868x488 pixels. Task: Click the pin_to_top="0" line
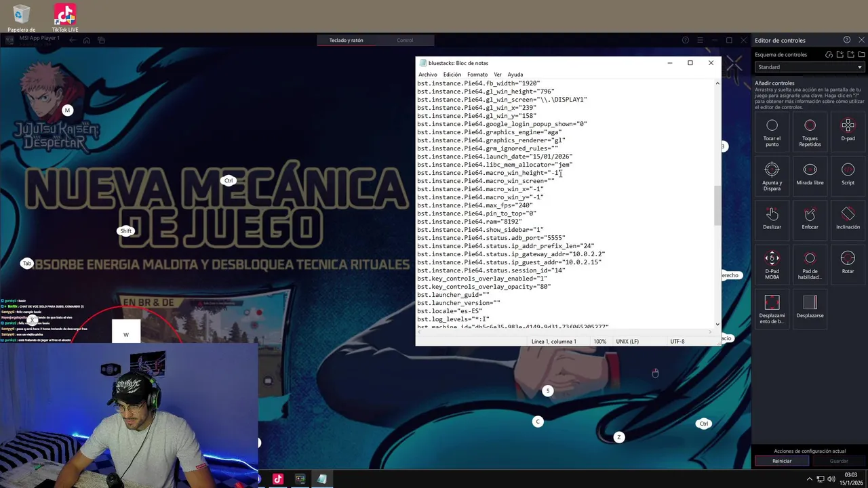pos(477,213)
